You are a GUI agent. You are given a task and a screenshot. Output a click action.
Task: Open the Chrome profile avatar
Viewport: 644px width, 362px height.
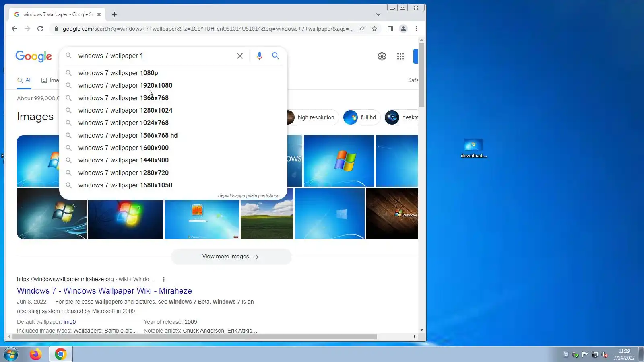tap(403, 29)
